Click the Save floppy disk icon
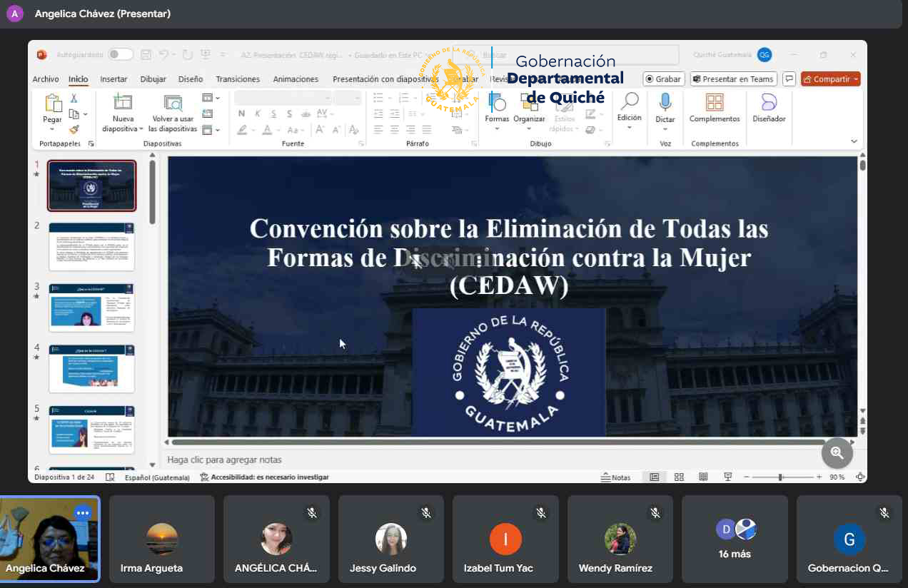This screenshot has height=588, width=908. [x=146, y=54]
